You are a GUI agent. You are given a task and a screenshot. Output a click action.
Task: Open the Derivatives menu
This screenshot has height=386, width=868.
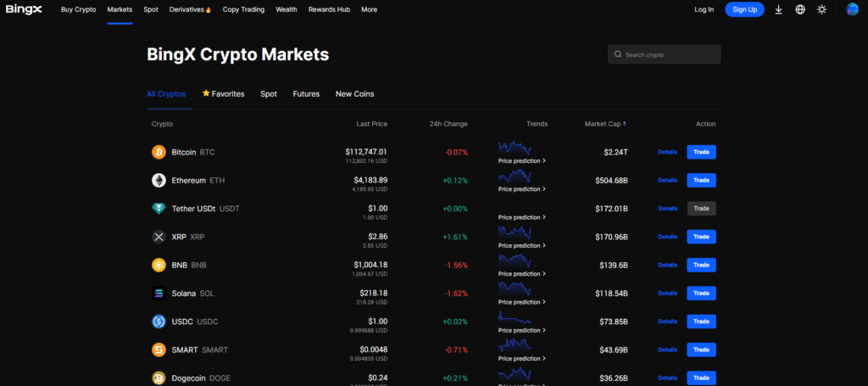click(x=191, y=9)
